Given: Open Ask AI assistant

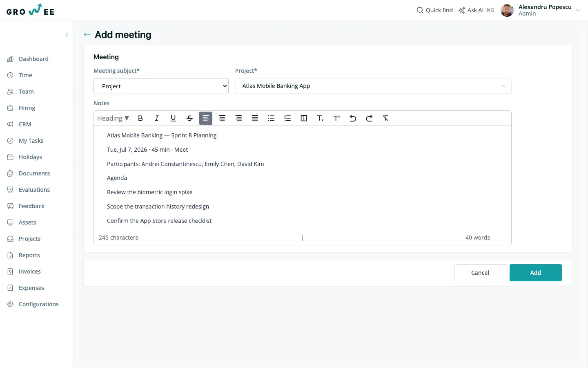Looking at the screenshot, I should (476, 10).
